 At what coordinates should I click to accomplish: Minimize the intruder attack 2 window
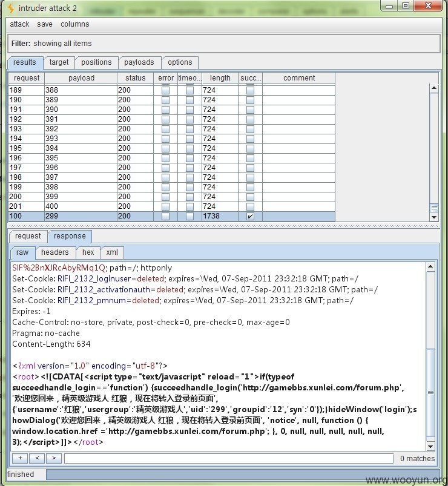390,6
